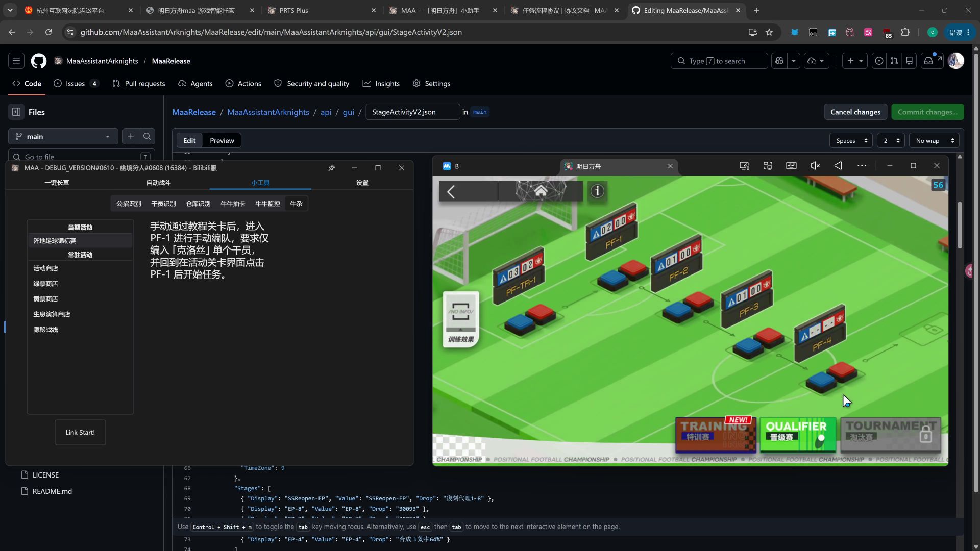This screenshot has width=980, height=551.
Task: Click the emulator back triangle icon
Action: [838, 166]
